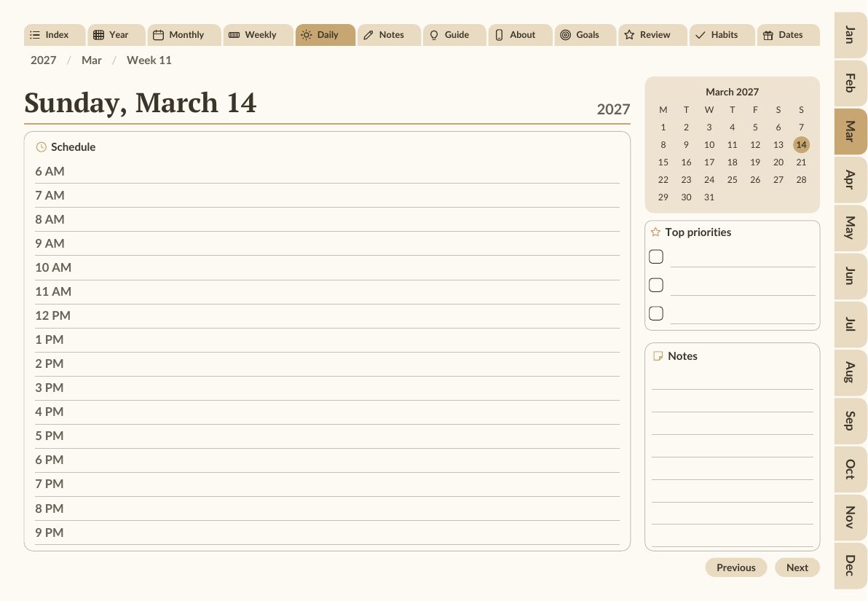Click the checkmark icon on Habits tab
Viewport: 868px width, 601px height.
pyautogui.click(x=701, y=35)
